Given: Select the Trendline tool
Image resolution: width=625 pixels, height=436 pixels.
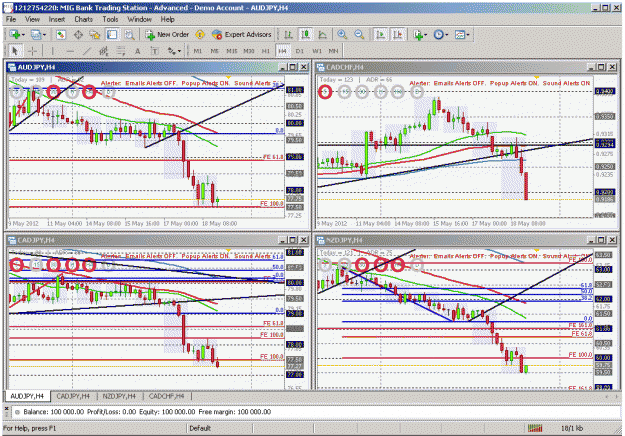Looking at the screenshot, I should click(x=86, y=51).
